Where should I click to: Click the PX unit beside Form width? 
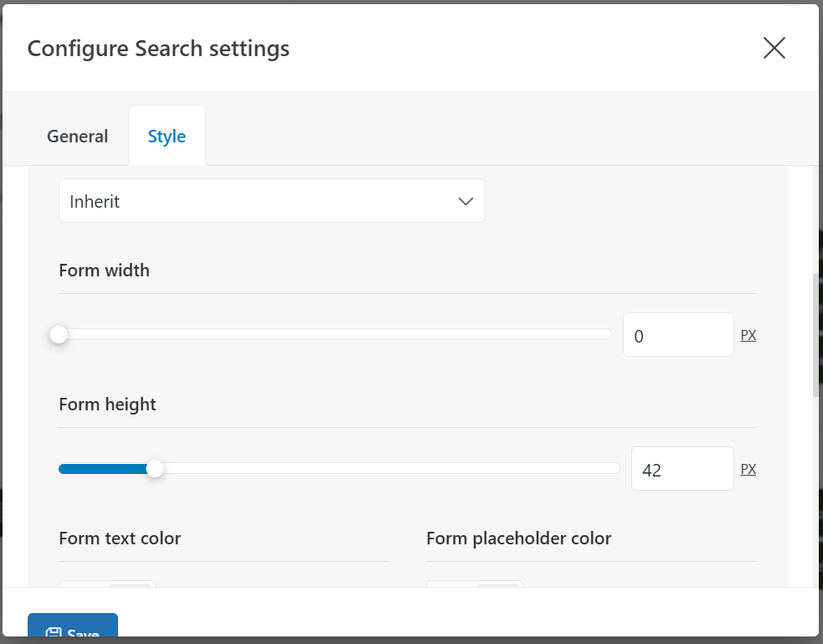[x=748, y=335]
